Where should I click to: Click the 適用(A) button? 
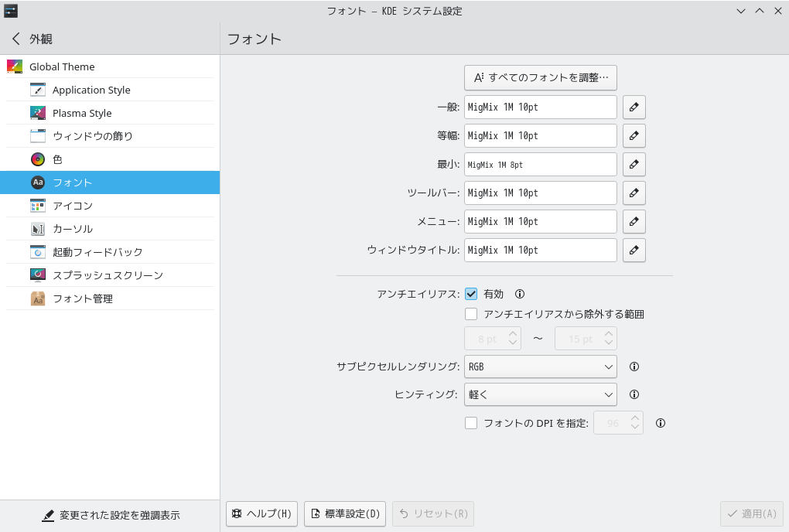752,513
